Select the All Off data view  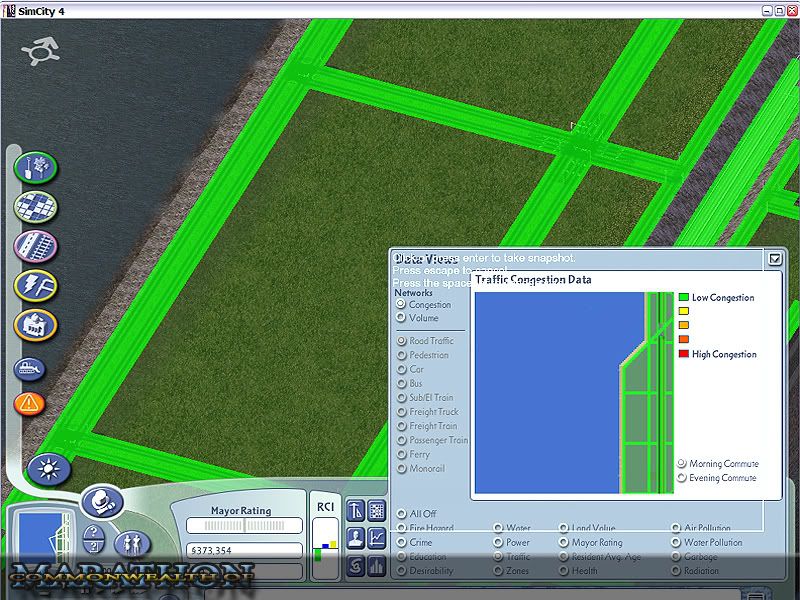pyautogui.click(x=402, y=514)
